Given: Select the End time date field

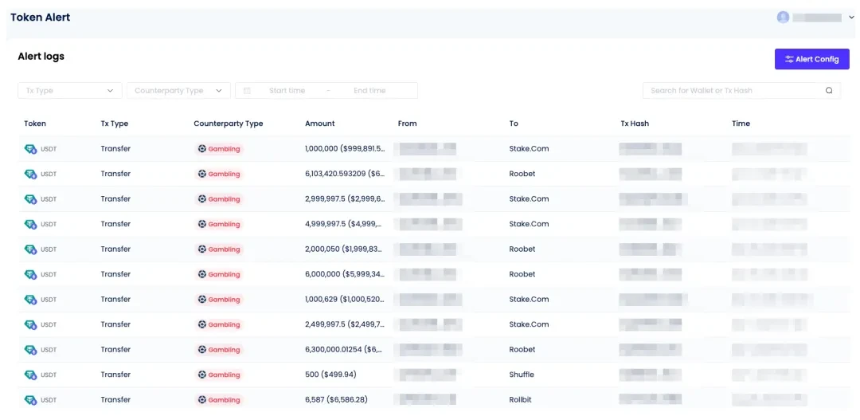Looking at the screenshot, I should pyautogui.click(x=369, y=90).
